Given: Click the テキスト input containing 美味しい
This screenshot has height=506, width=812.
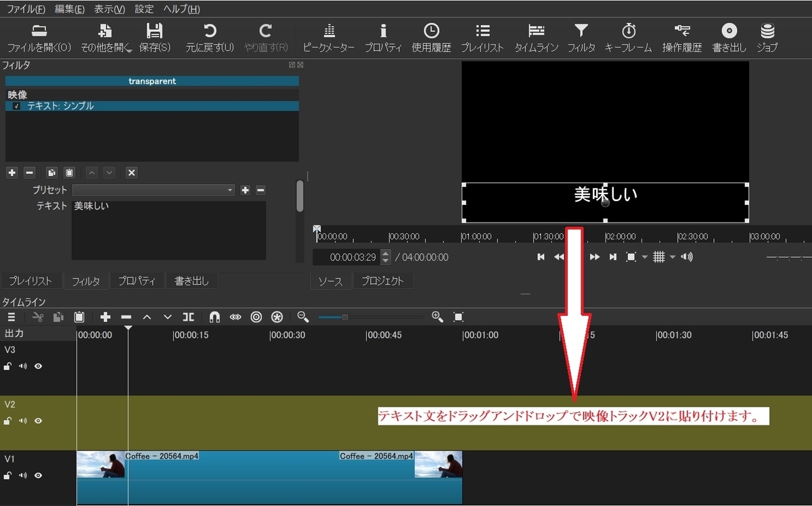Looking at the screenshot, I should click(168, 230).
